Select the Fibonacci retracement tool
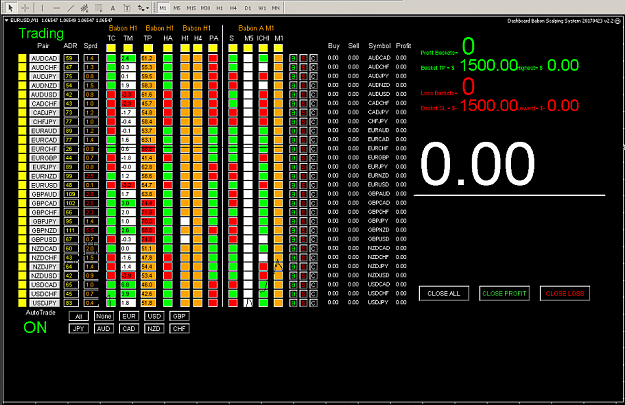Screen dimensions: 625x405 [x=98, y=8]
